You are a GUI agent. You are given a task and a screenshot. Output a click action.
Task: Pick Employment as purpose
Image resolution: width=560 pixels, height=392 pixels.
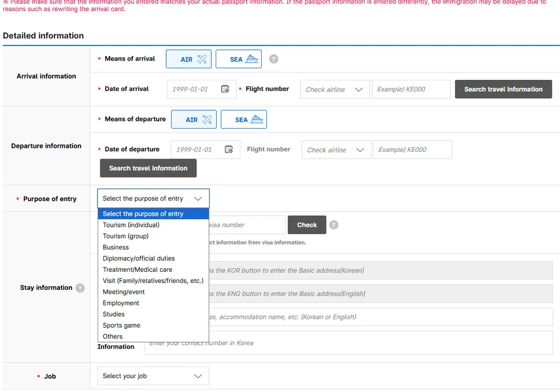coord(153,303)
